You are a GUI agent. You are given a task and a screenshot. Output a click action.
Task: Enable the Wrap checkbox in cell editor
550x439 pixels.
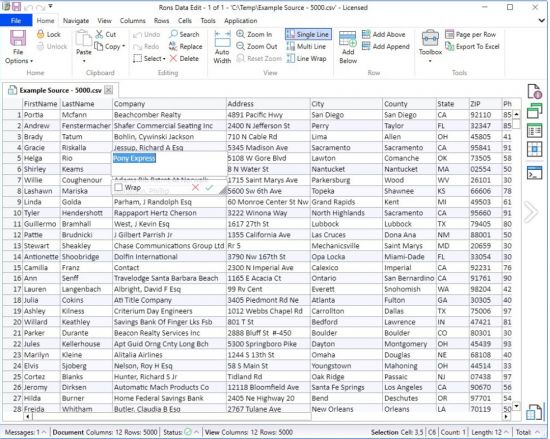(x=119, y=187)
